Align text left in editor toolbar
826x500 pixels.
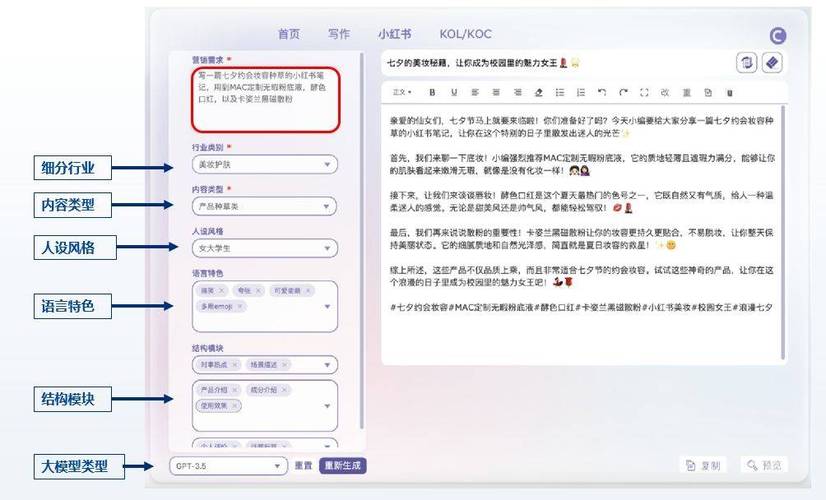(475, 92)
